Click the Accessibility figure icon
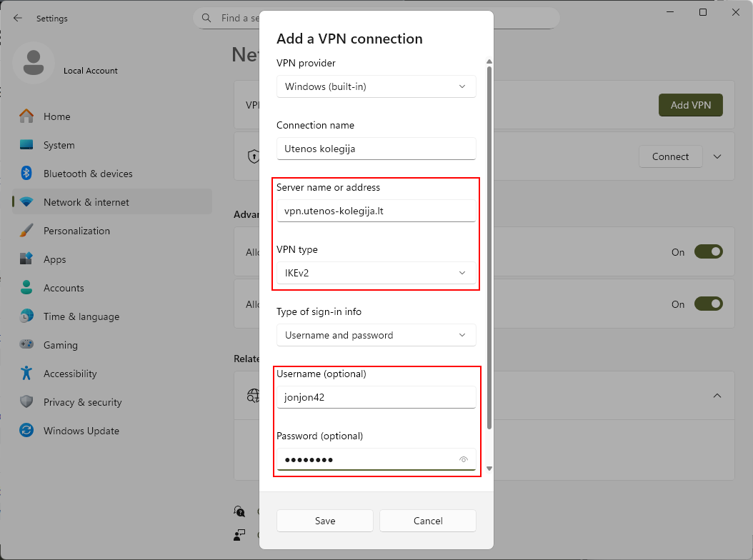This screenshot has width=753, height=560. [x=26, y=374]
